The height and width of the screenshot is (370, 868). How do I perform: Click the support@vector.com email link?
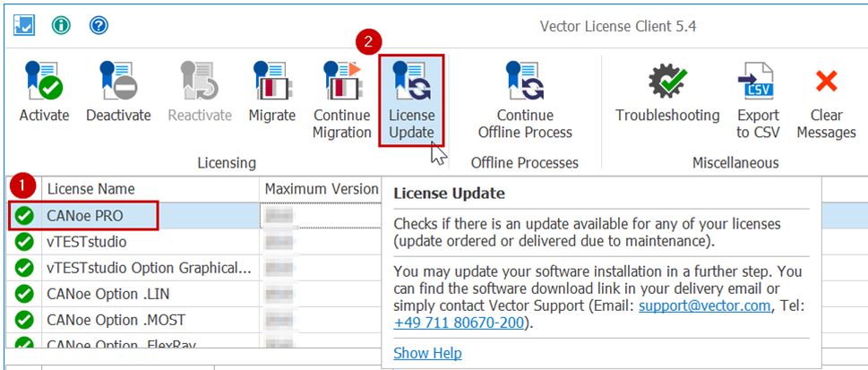point(704,305)
